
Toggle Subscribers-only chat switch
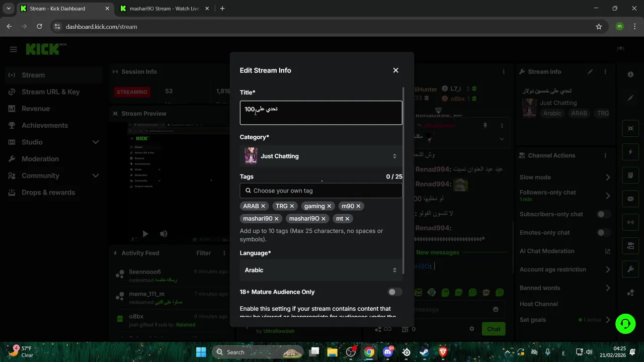coord(603,214)
